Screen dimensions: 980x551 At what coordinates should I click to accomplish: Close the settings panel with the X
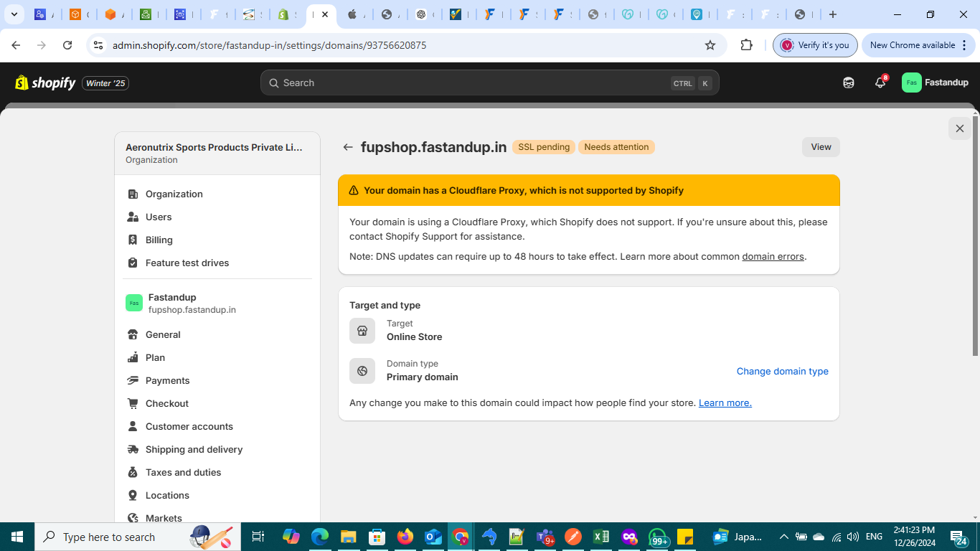pos(960,128)
